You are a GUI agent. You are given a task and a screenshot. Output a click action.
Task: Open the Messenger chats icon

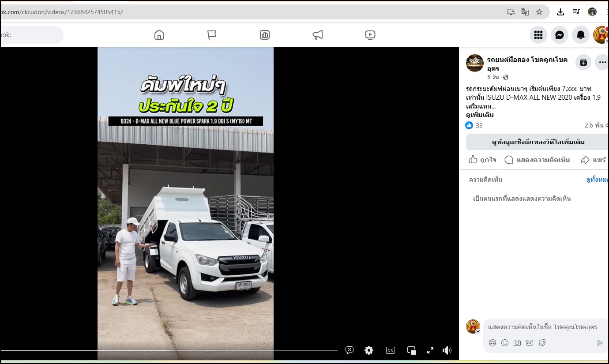point(559,35)
